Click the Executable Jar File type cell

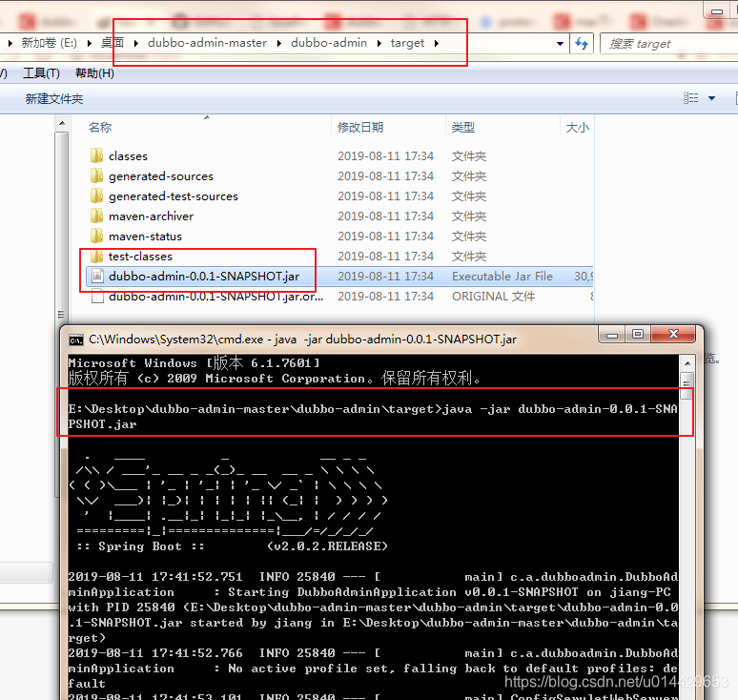pos(502,276)
